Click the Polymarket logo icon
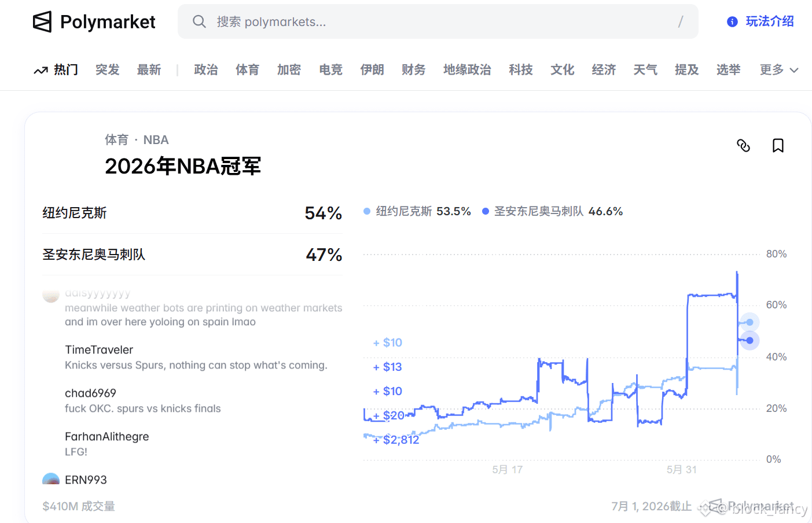This screenshot has width=812, height=523. click(x=42, y=22)
